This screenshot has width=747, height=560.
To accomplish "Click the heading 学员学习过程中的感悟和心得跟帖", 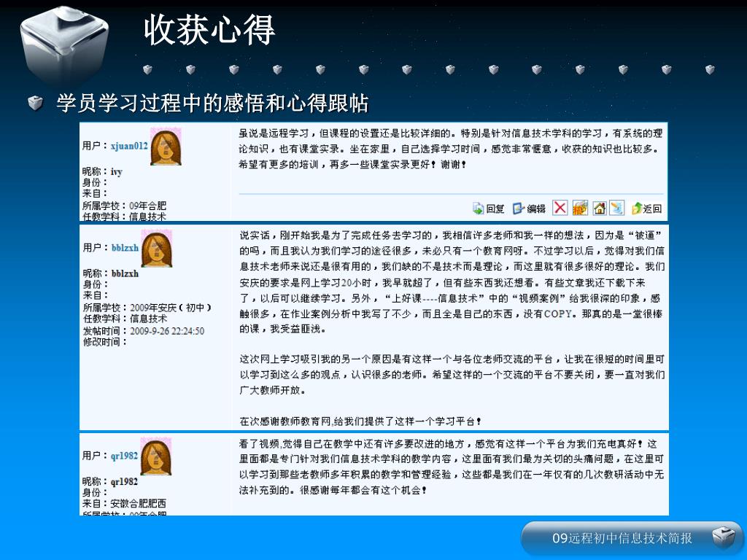I will (212, 103).
